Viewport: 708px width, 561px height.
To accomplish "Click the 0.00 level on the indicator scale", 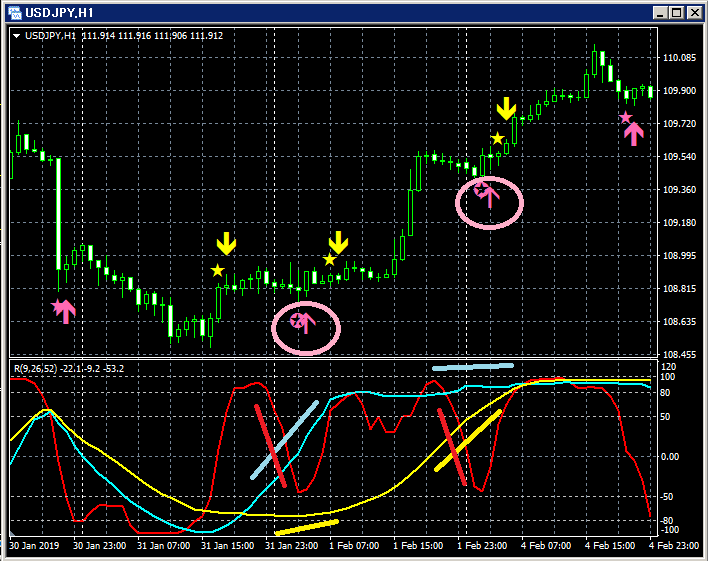I will pyautogui.click(x=670, y=457).
